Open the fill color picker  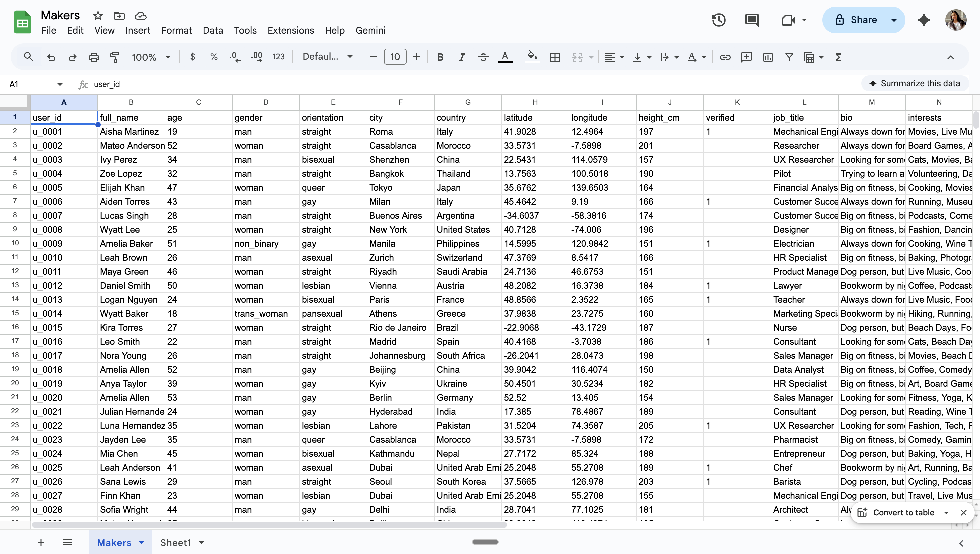point(532,57)
